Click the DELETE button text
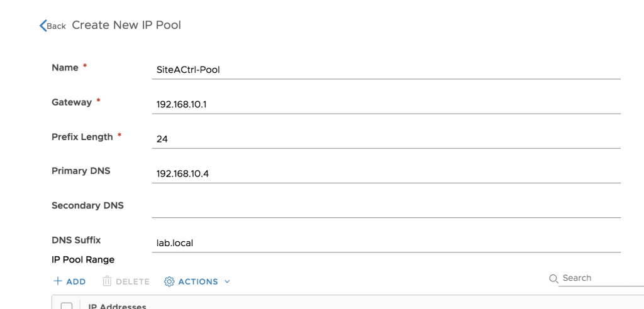644x309 pixels. [x=133, y=281]
